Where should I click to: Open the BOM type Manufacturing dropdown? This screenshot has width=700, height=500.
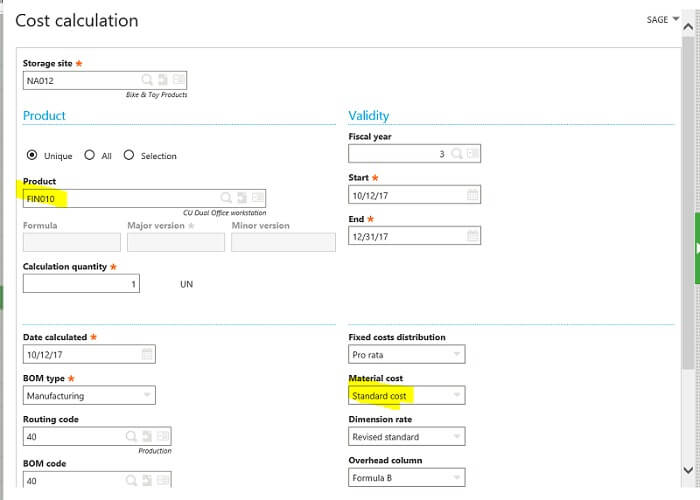coord(89,396)
